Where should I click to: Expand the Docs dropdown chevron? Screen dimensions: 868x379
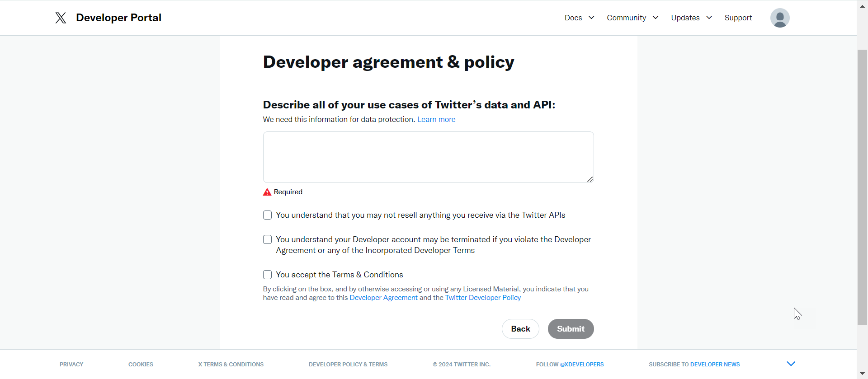tap(591, 18)
